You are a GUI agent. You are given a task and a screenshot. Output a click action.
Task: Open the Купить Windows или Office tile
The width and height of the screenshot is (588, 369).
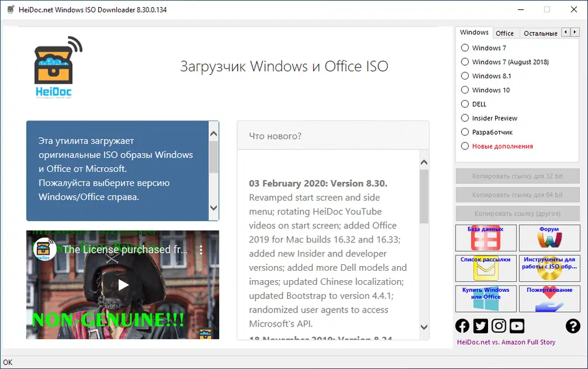coord(486,299)
